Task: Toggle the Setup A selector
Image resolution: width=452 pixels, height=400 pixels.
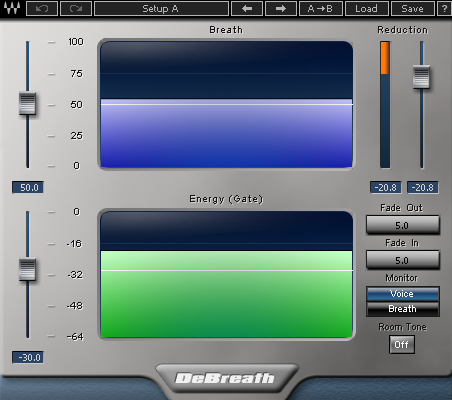Action: click(161, 8)
